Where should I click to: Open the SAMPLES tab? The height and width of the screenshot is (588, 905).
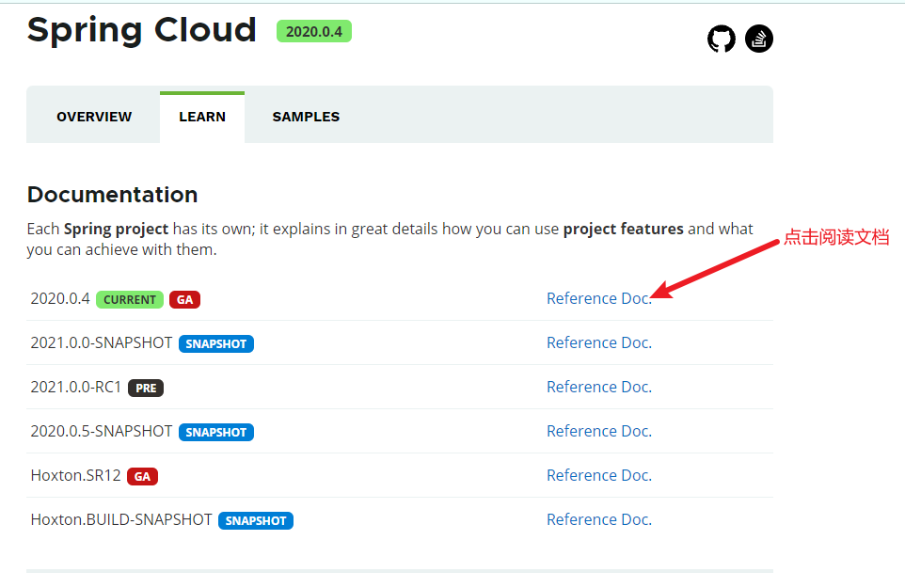306,117
